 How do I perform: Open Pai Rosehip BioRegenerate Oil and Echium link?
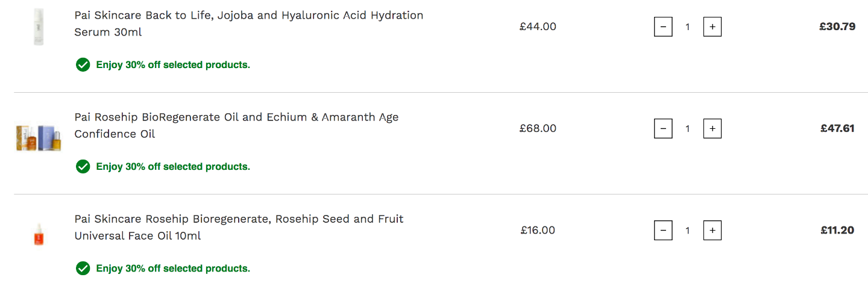click(236, 125)
